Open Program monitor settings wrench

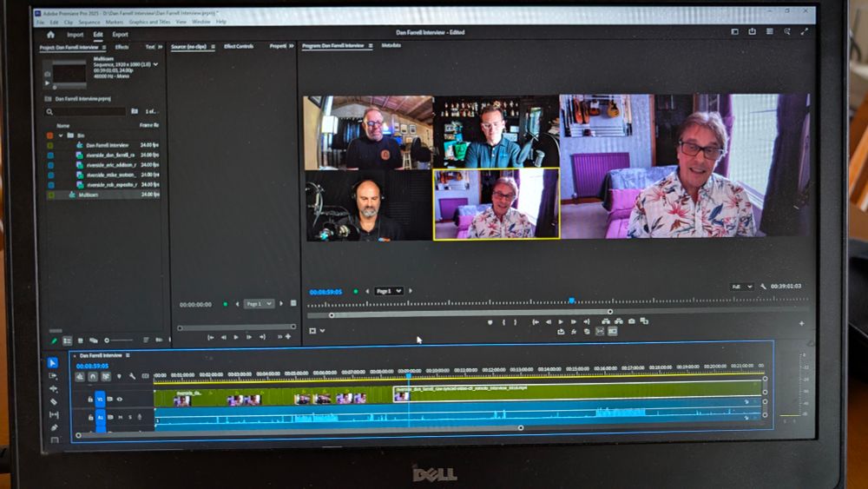coord(763,287)
